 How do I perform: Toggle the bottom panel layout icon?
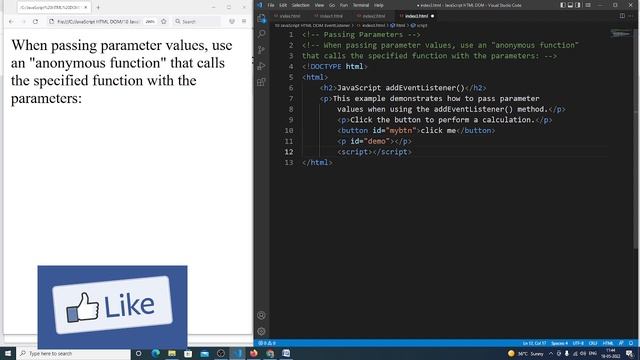(x=570, y=5)
